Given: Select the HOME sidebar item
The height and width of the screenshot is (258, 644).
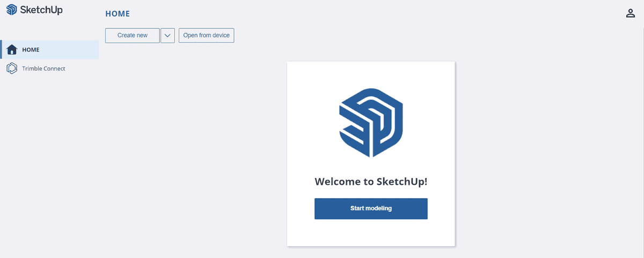Looking at the screenshot, I should pyautogui.click(x=50, y=49).
